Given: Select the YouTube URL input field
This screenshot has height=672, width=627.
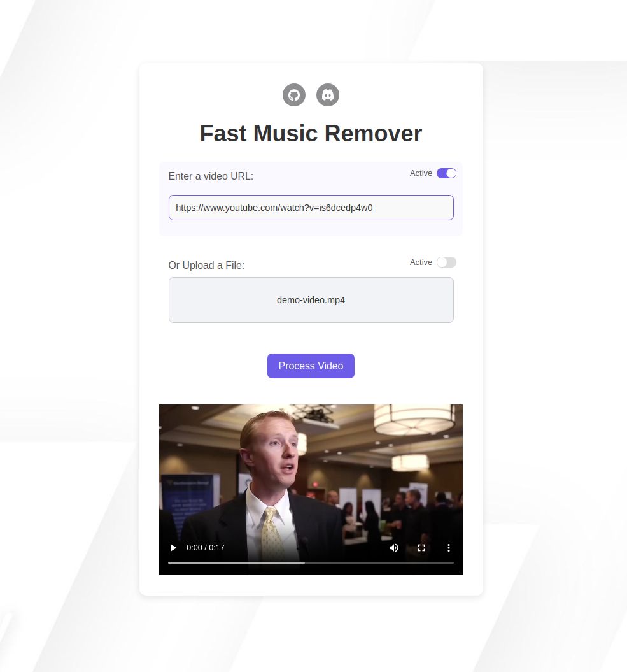Looking at the screenshot, I should 311,207.
